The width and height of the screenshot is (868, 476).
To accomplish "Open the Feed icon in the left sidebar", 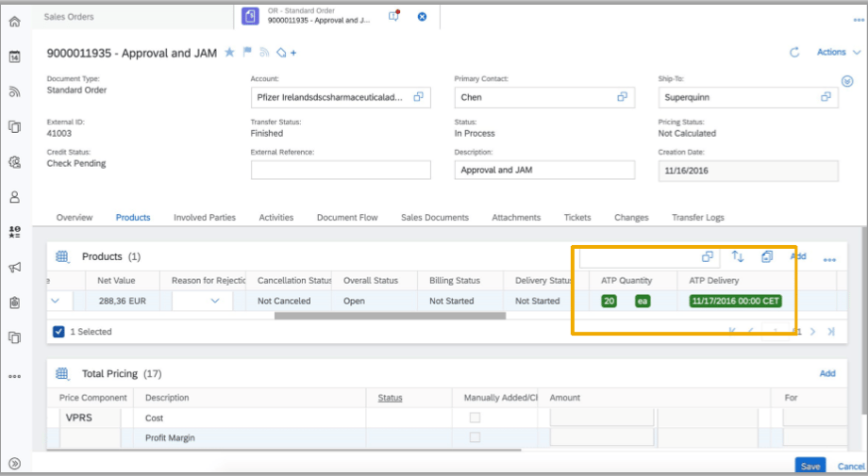I will pyautogui.click(x=15, y=91).
